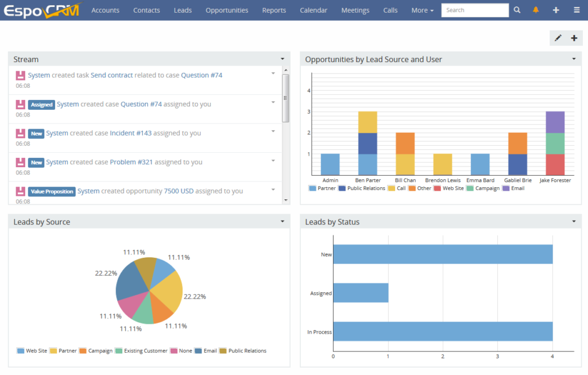This screenshot has width=588, height=375.
Task: Open Leads by Status dashlet menu
Action: 574,221
